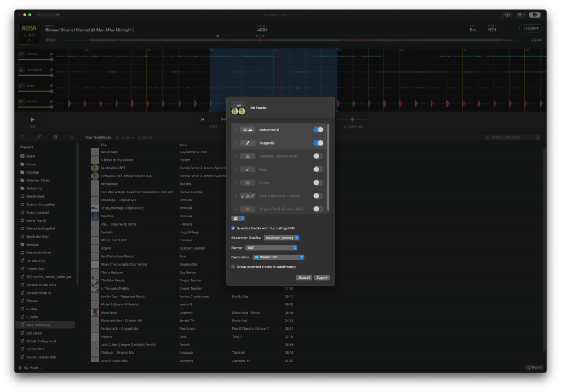Expand the Instrumental stem disclosure arrow

click(x=235, y=130)
